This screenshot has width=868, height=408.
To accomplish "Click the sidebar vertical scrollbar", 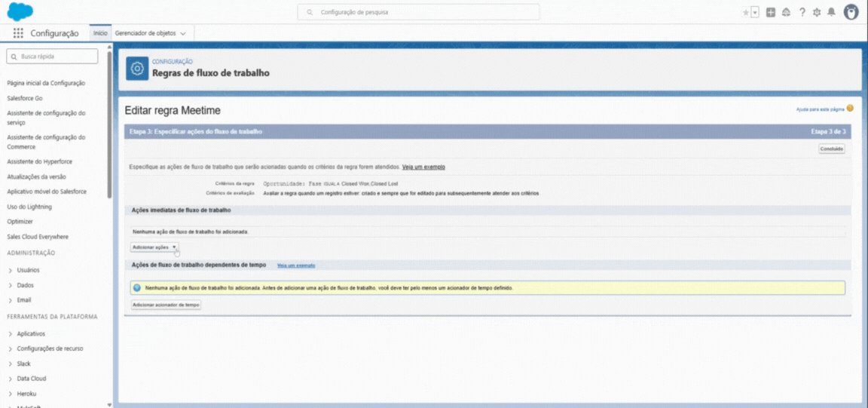I will pos(109,124).
